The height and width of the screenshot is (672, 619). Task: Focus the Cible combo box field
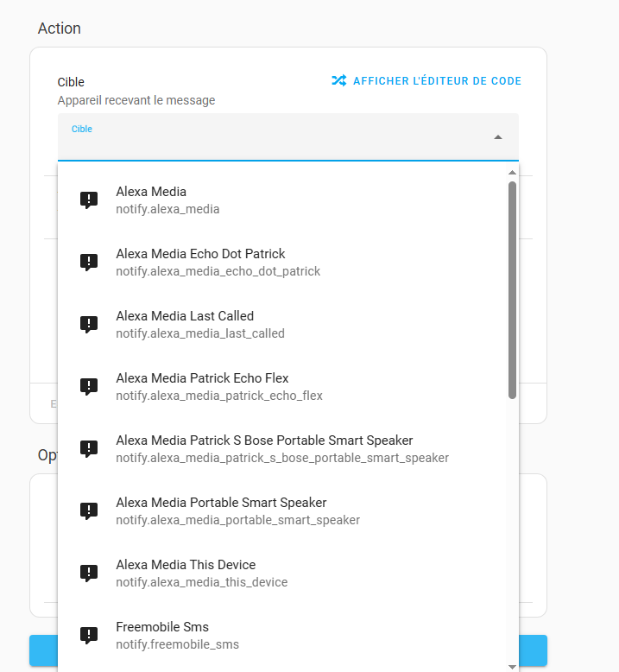click(x=287, y=137)
